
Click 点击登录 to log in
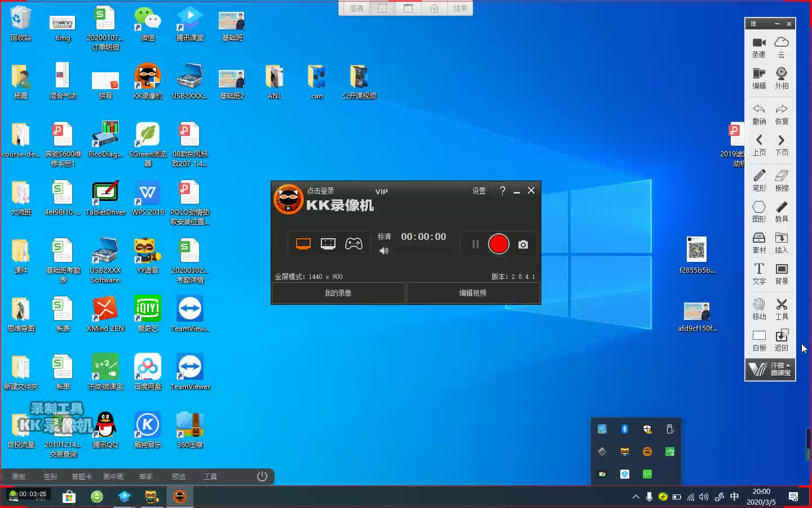pos(320,191)
